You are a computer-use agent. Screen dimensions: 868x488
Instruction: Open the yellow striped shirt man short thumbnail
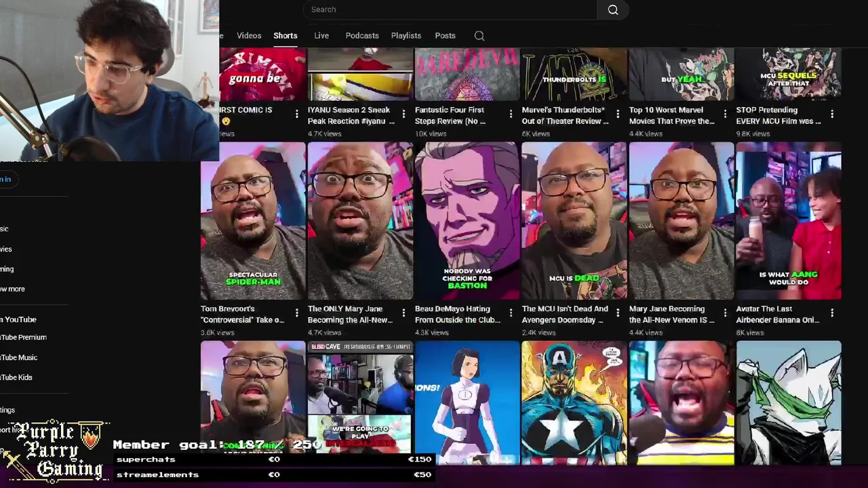tap(682, 403)
